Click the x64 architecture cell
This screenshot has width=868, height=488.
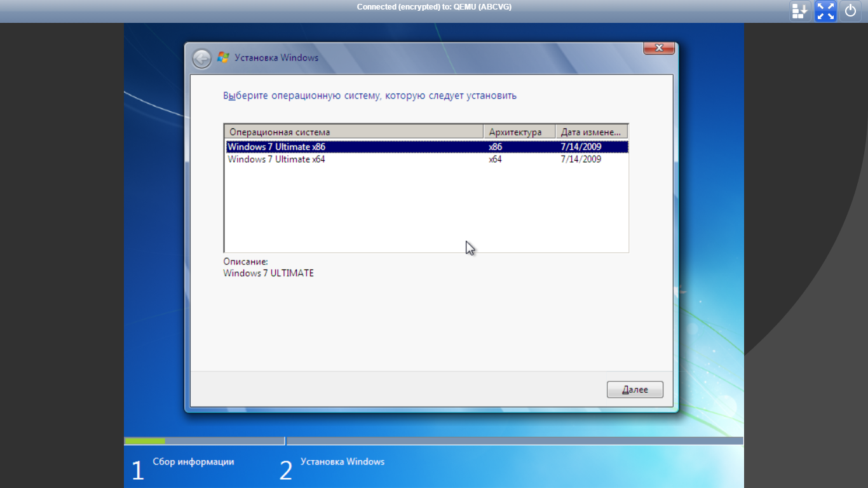pyautogui.click(x=496, y=159)
